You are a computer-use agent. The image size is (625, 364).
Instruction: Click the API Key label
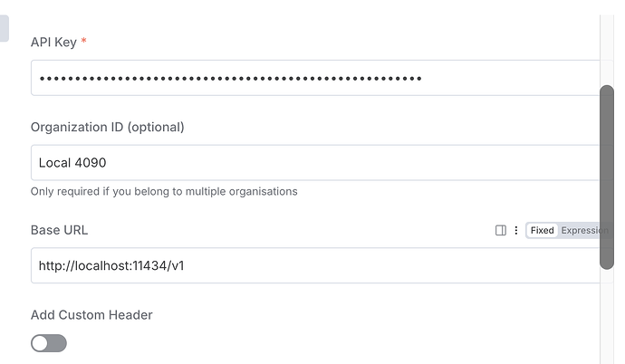tap(53, 42)
